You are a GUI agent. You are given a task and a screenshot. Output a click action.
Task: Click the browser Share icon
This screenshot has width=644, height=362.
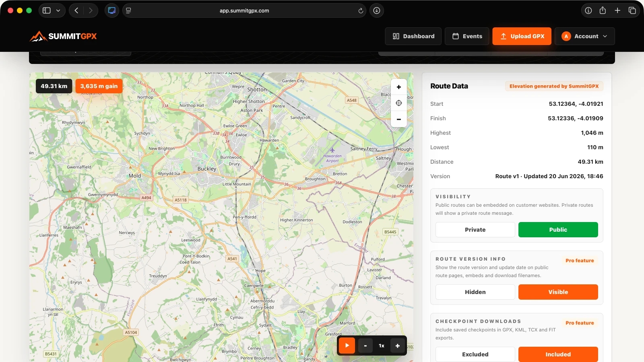(x=603, y=10)
